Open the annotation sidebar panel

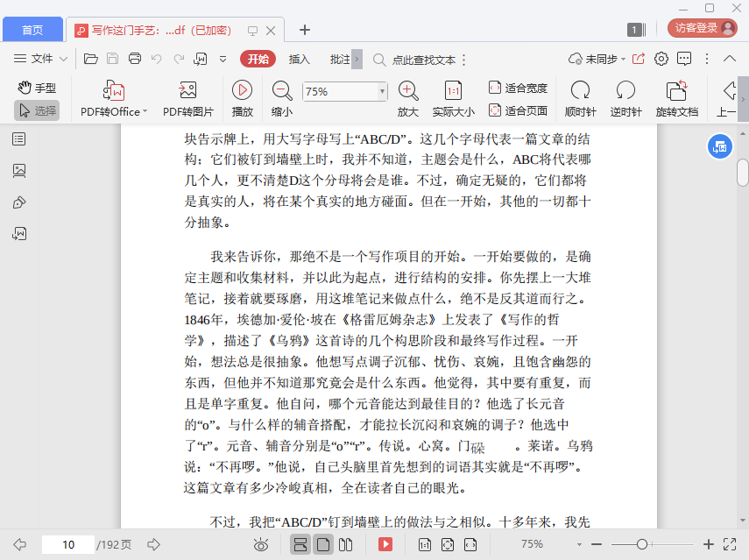pos(19,202)
